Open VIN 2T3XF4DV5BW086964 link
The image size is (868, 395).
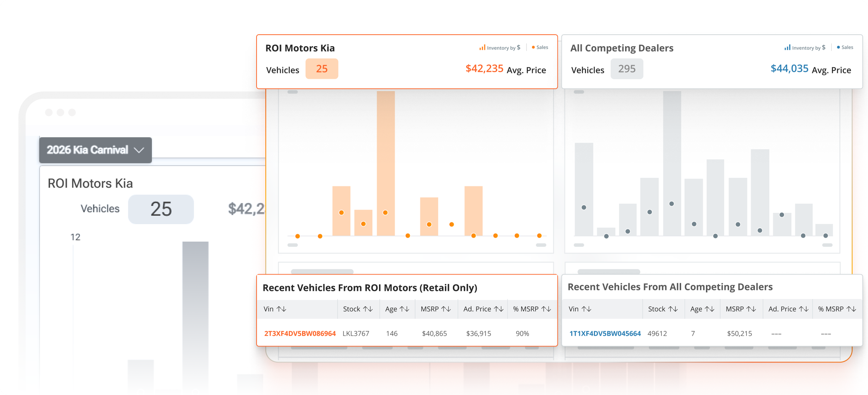click(x=300, y=333)
